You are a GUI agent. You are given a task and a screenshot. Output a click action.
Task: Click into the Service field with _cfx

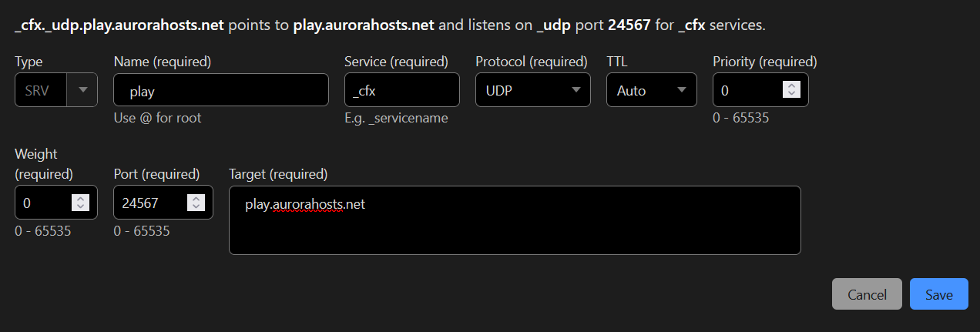401,90
